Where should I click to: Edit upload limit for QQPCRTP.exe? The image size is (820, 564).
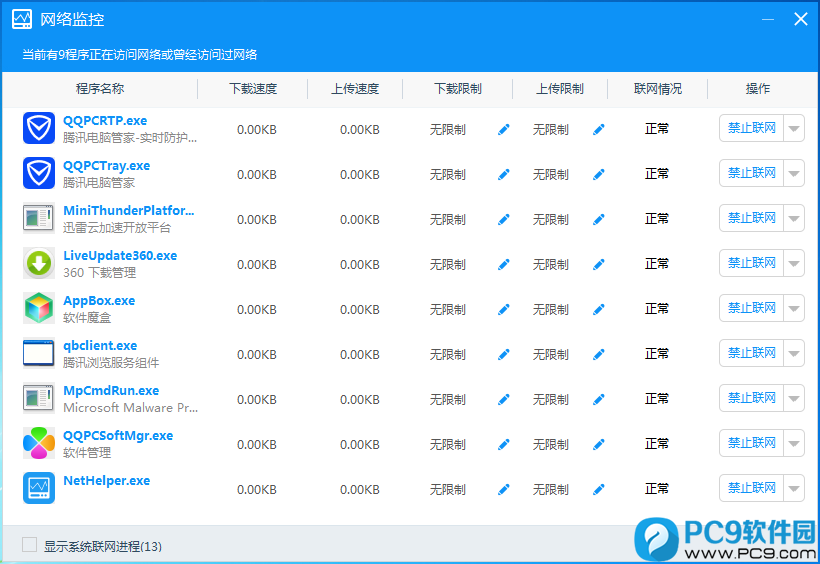599,129
